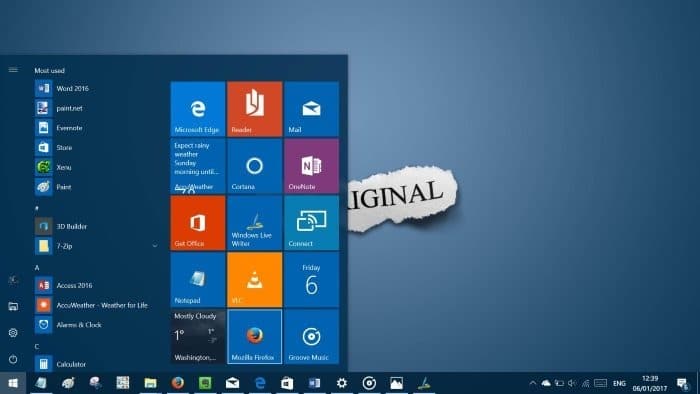Open Mail from the taskbar

(232, 383)
